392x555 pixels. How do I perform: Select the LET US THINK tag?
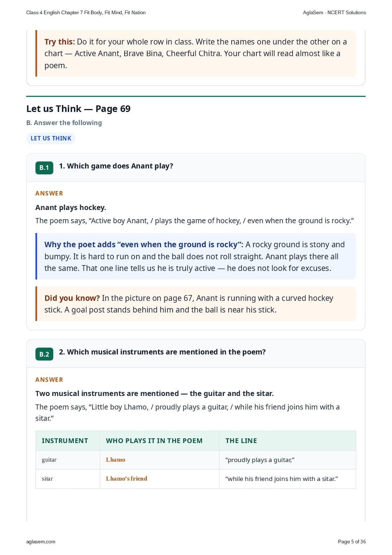[51, 138]
